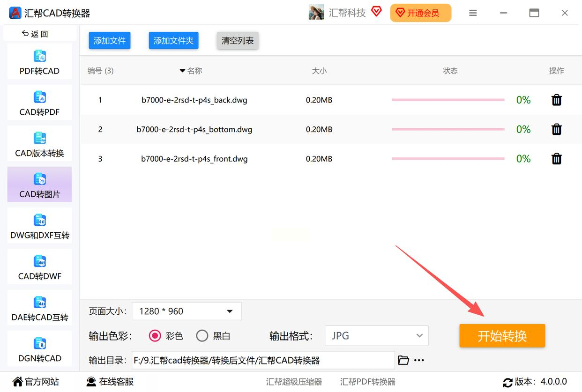Open output directory folder icon

[403, 360]
